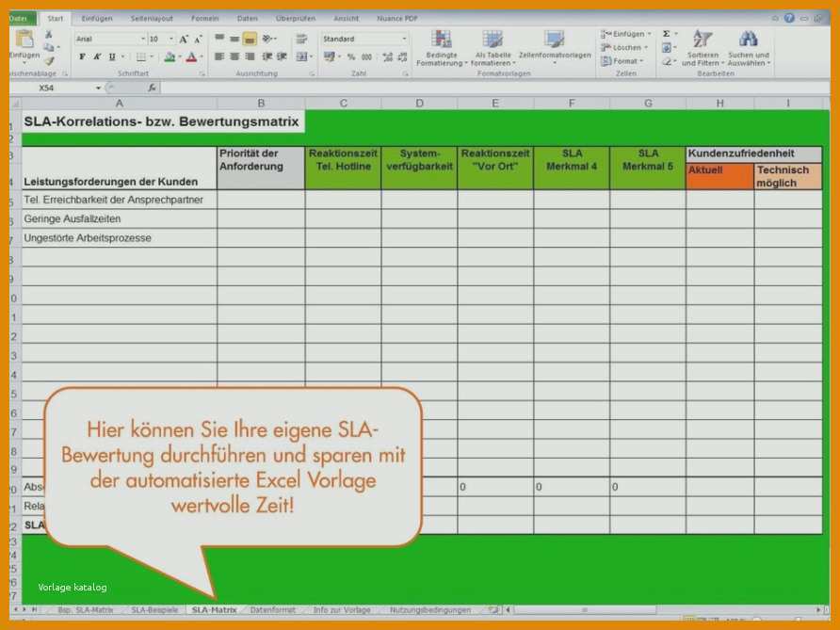The image size is (840, 630).
Task: Click Einfügen in the Zellen group
Action: pyautogui.click(x=625, y=34)
